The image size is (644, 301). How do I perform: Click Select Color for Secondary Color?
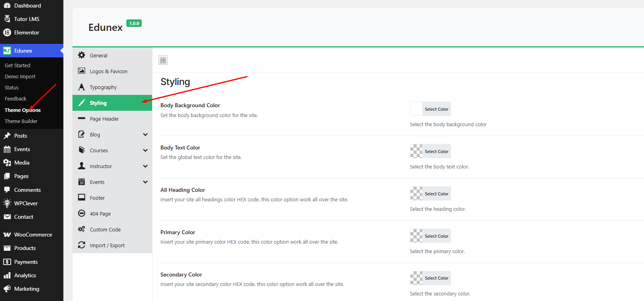coord(436,278)
